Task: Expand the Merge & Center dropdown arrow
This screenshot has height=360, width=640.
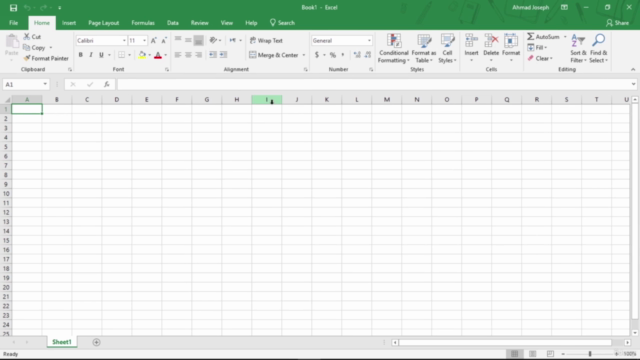Action: [x=304, y=55]
